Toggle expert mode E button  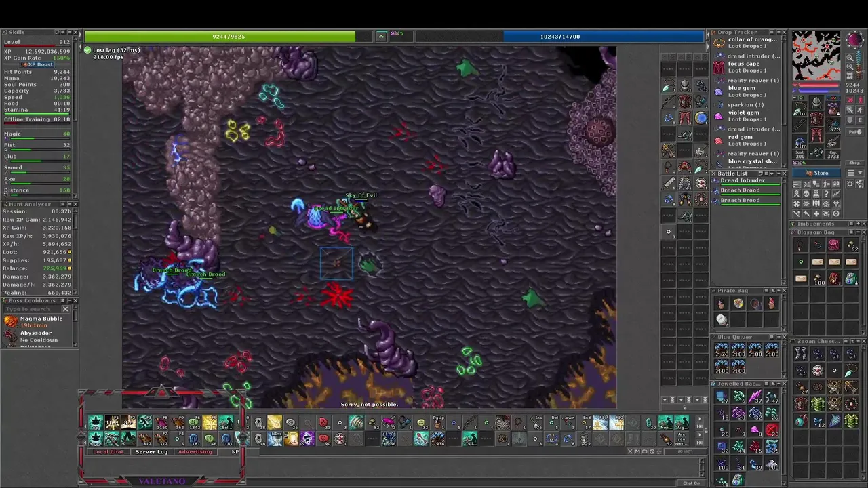coord(860,120)
